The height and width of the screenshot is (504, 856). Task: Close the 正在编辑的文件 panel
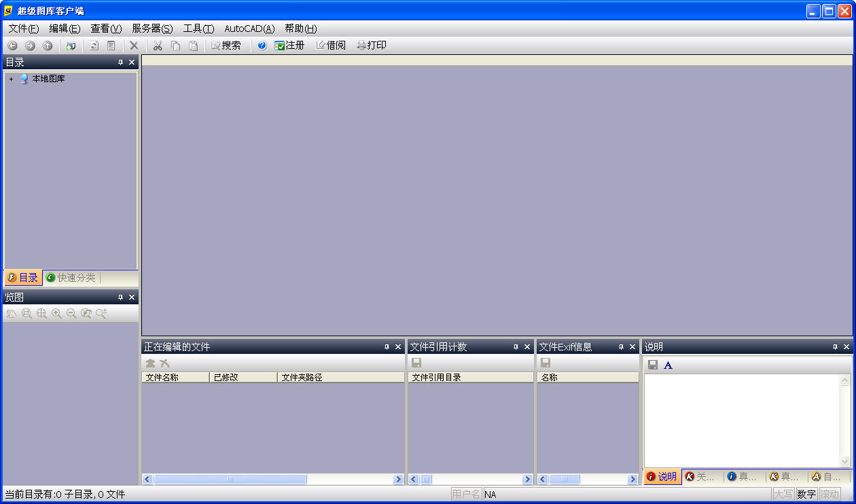398,347
